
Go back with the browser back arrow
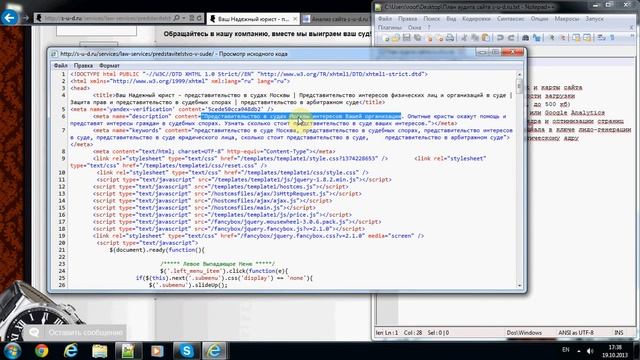[x=10, y=18]
